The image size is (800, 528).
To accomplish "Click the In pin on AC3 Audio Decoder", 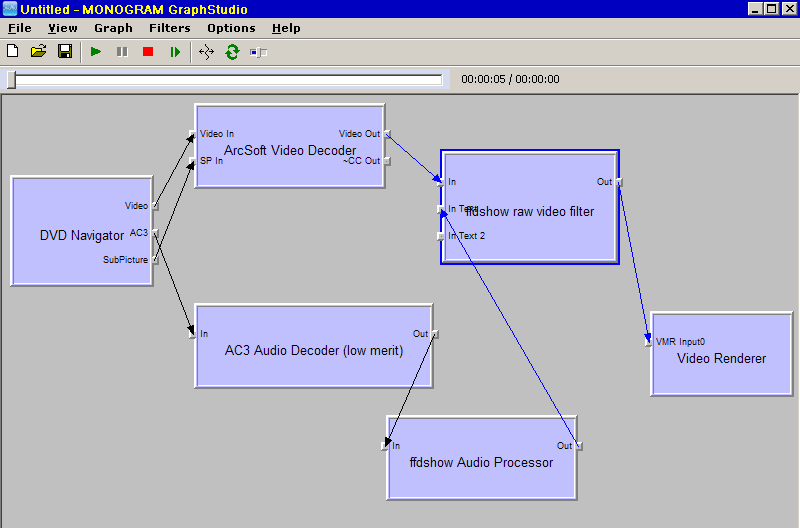I will click(x=192, y=334).
